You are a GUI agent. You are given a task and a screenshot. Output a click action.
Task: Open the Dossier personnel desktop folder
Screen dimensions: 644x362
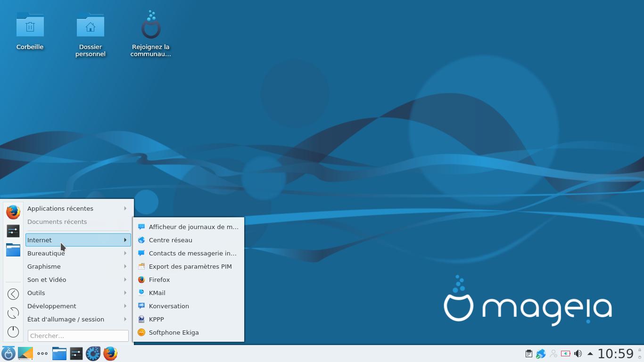click(x=91, y=25)
